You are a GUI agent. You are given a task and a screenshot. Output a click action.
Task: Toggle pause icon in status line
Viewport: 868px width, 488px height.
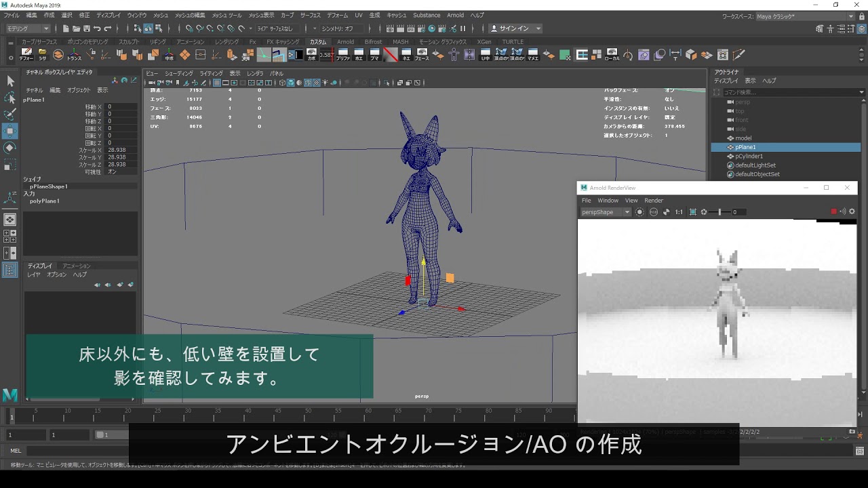463,28
